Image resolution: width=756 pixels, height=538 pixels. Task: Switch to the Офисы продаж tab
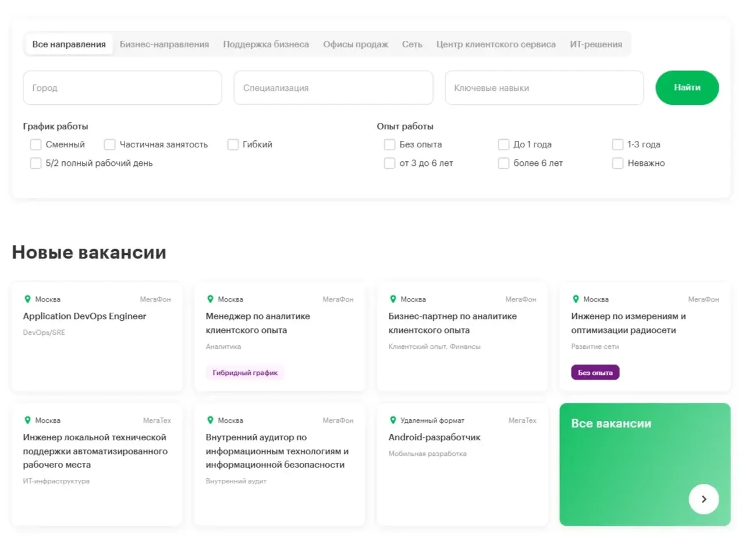[x=356, y=44]
